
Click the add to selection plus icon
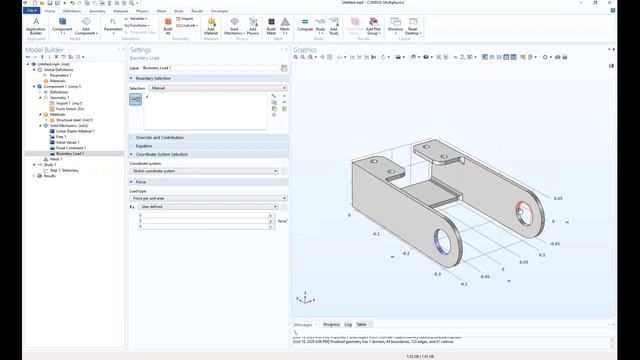point(284,96)
